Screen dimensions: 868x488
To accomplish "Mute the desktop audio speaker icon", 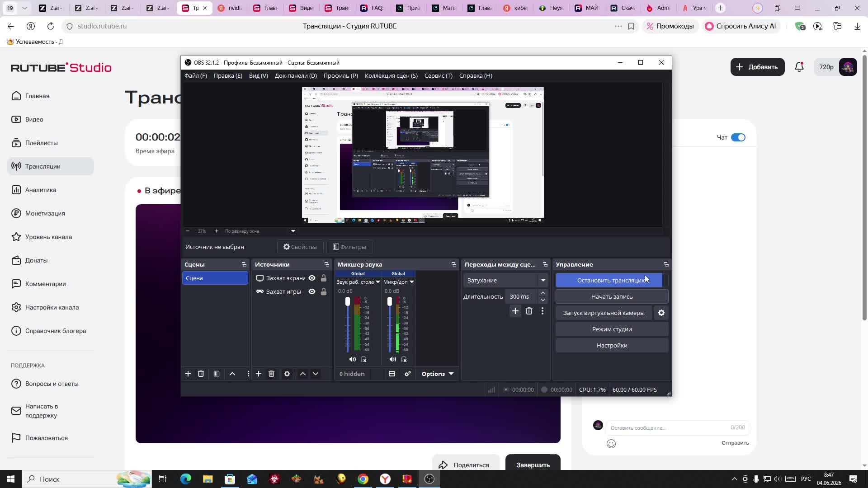I will coord(353,359).
